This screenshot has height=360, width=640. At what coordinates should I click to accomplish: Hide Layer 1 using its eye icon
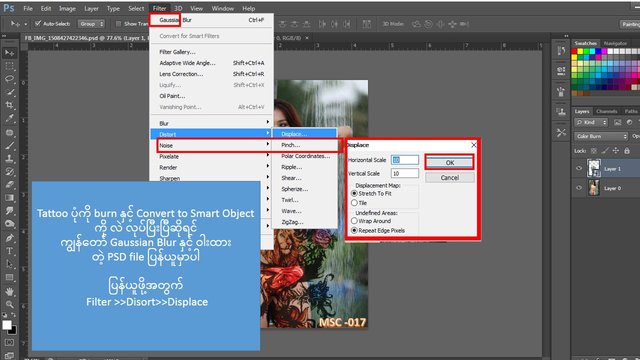579,169
